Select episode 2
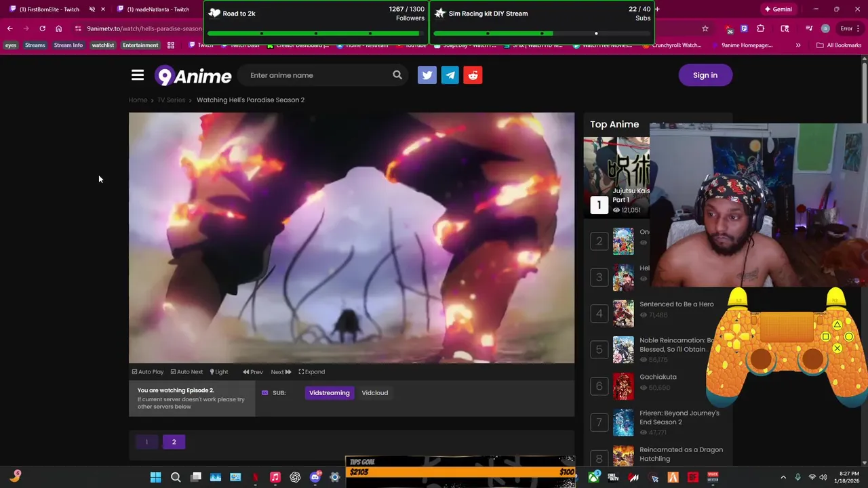Image resolution: width=868 pixels, height=488 pixels. click(x=174, y=442)
